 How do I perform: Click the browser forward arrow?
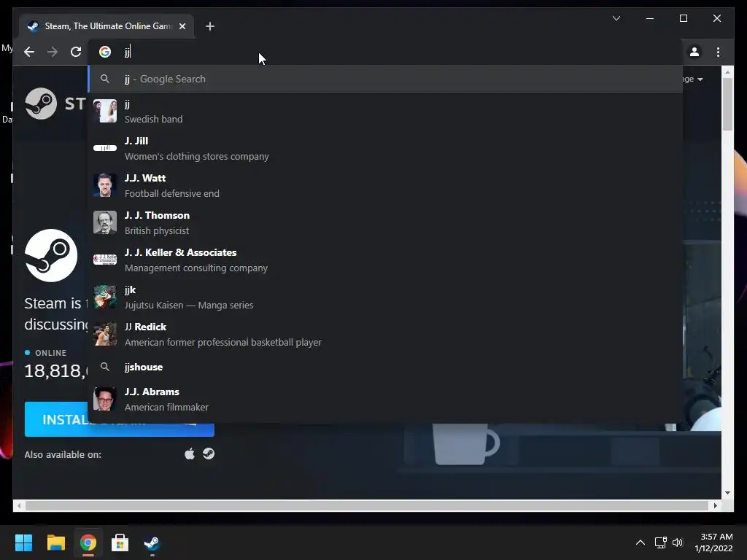[x=53, y=52]
